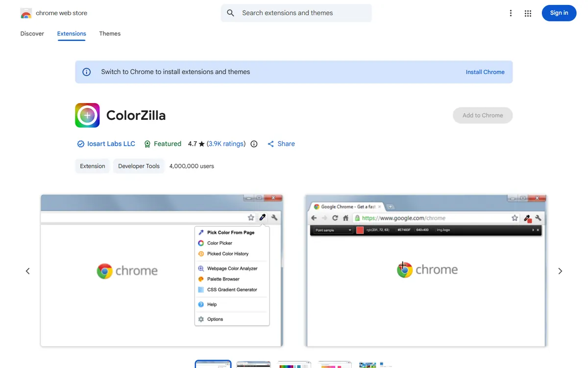Screen dimensions: 588x368
Task: Click the info icon next to ratings
Action: click(x=254, y=144)
